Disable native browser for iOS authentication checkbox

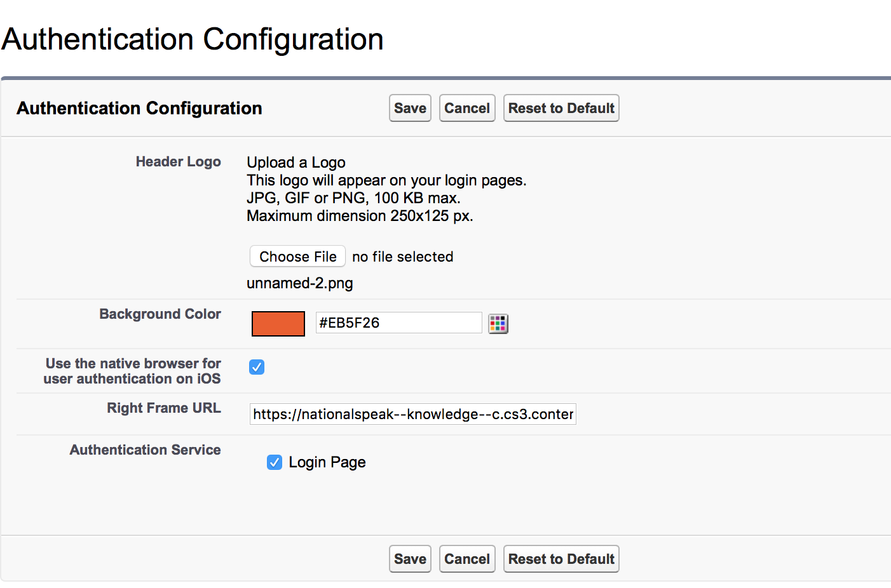tap(257, 367)
